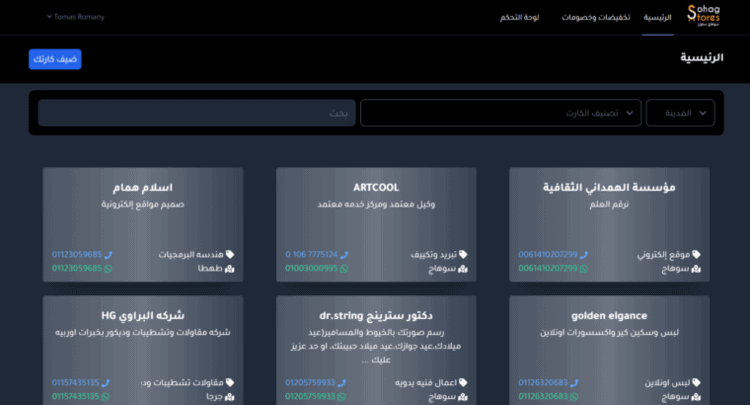Click WhatsApp icon on اسلام همام card
This screenshot has height=405, width=750.
(108, 269)
